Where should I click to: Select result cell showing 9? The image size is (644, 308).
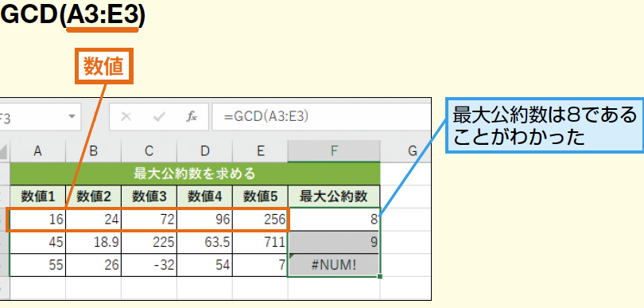[x=334, y=242]
